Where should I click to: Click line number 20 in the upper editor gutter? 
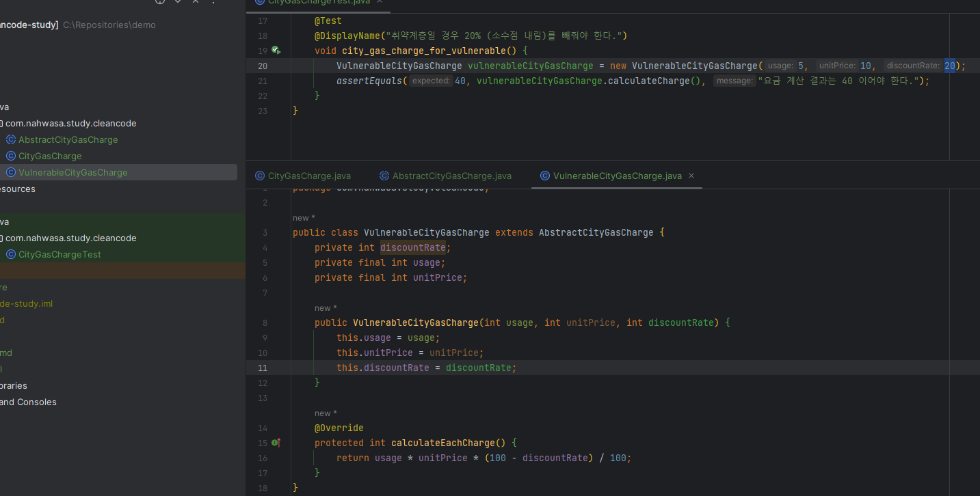(x=263, y=66)
